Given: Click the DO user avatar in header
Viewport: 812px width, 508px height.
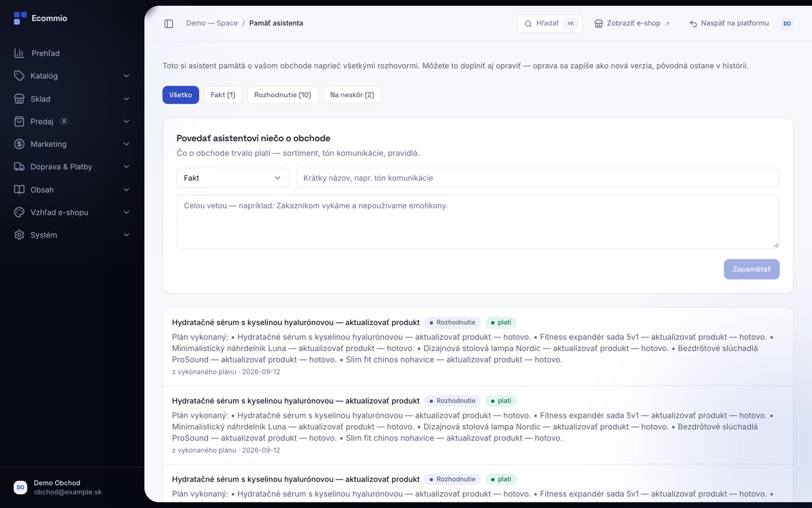Looking at the screenshot, I should point(787,24).
